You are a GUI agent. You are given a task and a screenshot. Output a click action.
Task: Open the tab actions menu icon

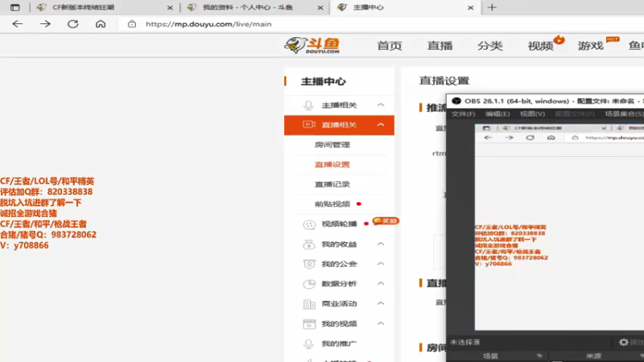[14, 7]
